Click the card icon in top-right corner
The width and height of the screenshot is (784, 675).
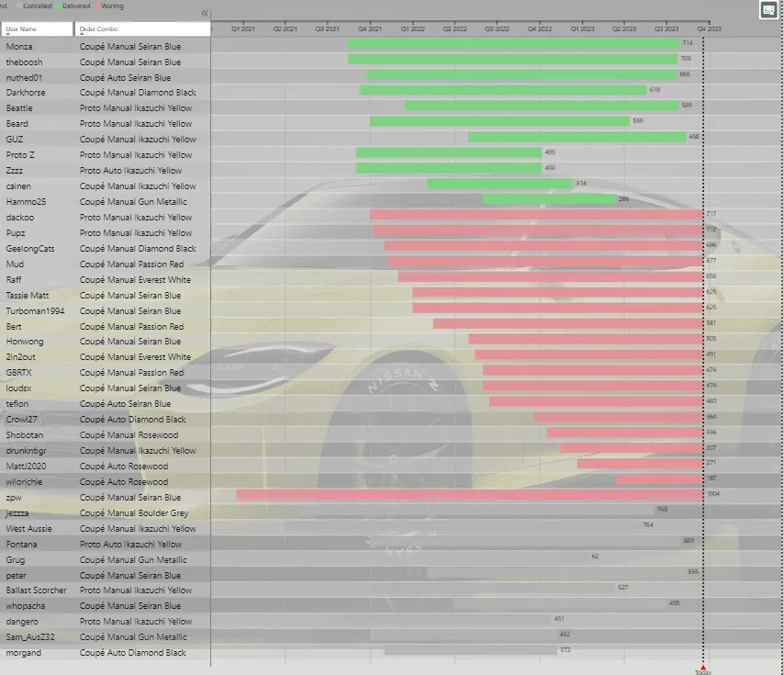(768, 10)
